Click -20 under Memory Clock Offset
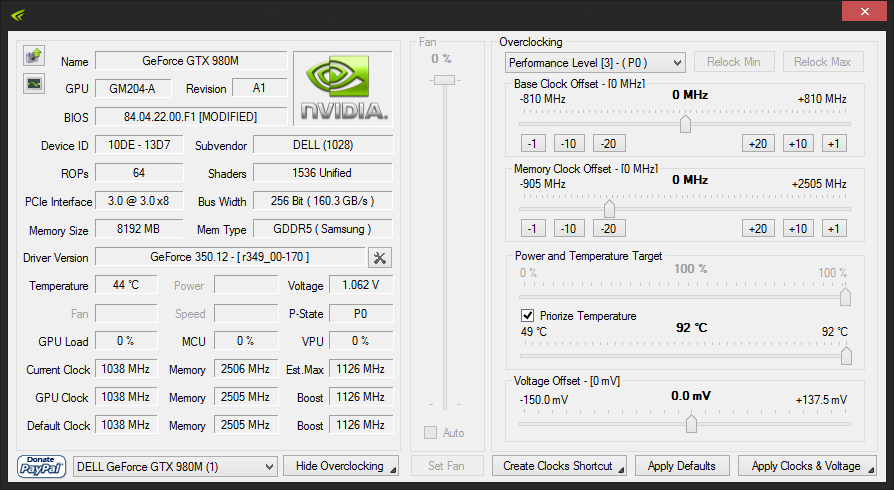The height and width of the screenshot is (490, 894). click(x=609, y=229)
